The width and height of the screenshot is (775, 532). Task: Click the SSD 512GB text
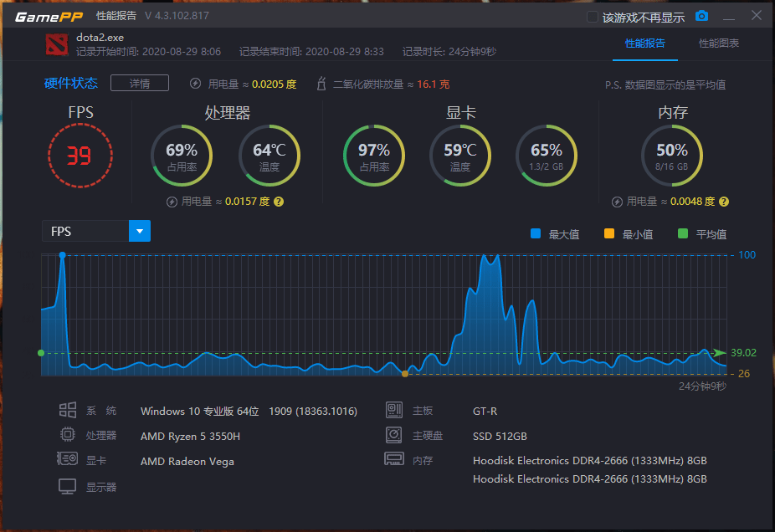click(x=500, y=436)
